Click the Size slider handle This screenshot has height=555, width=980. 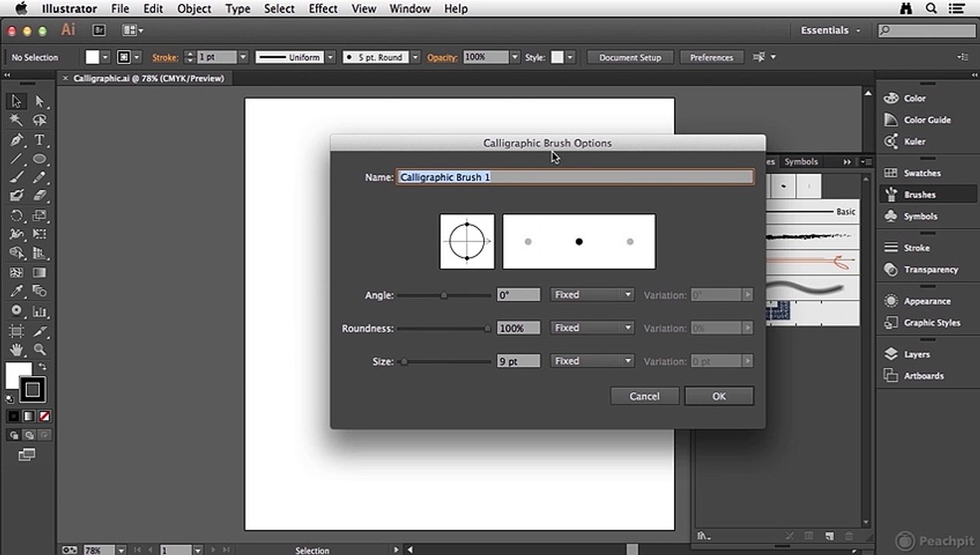pyautogui.click(x=404, y=362)
